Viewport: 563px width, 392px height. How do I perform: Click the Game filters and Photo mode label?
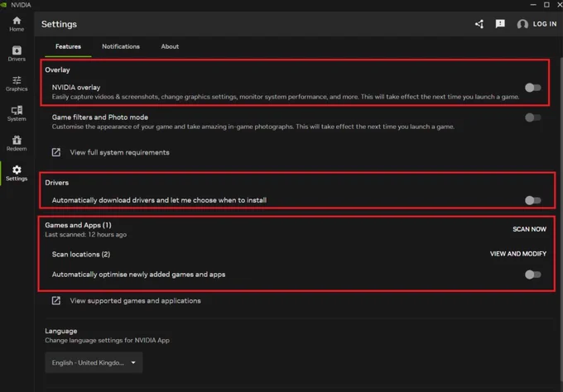click(100, 117)
